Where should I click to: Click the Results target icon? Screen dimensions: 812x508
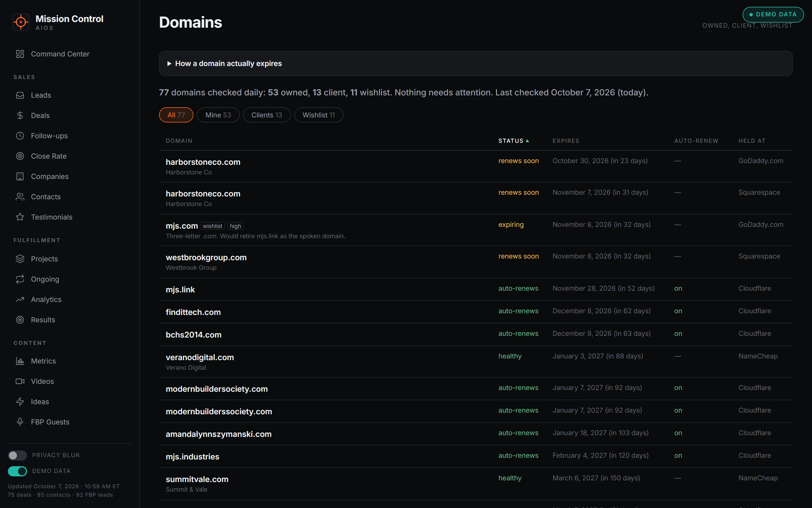[20, 320]
